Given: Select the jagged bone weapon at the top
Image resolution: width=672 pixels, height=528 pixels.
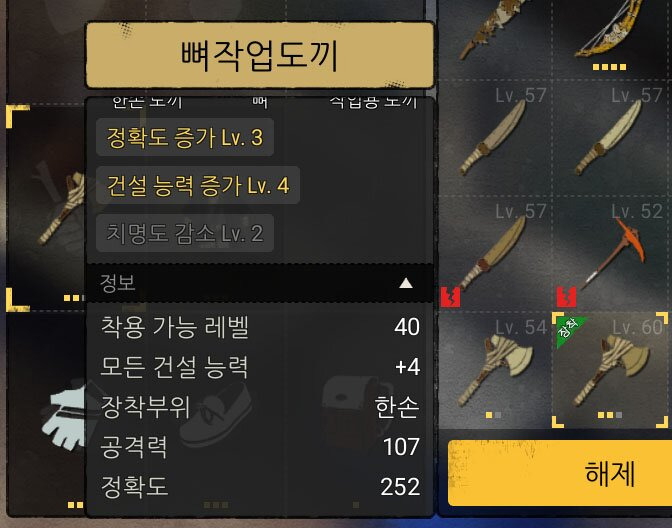Looking at the screenshot, I should [x=495, y=36].
